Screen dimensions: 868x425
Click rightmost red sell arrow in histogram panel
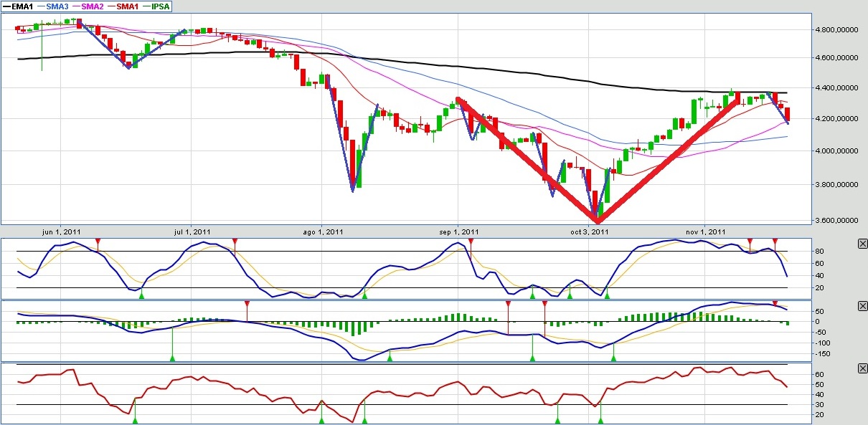(x=775, y=304)
